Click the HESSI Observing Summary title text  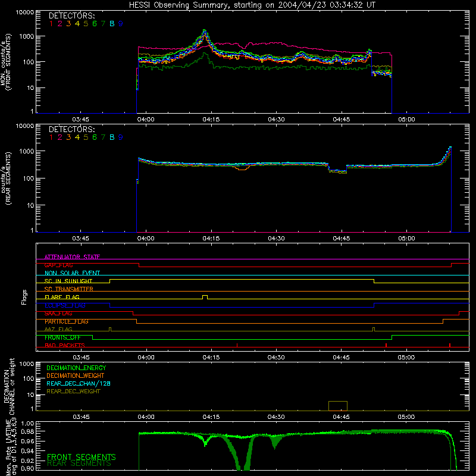point(252,5)
